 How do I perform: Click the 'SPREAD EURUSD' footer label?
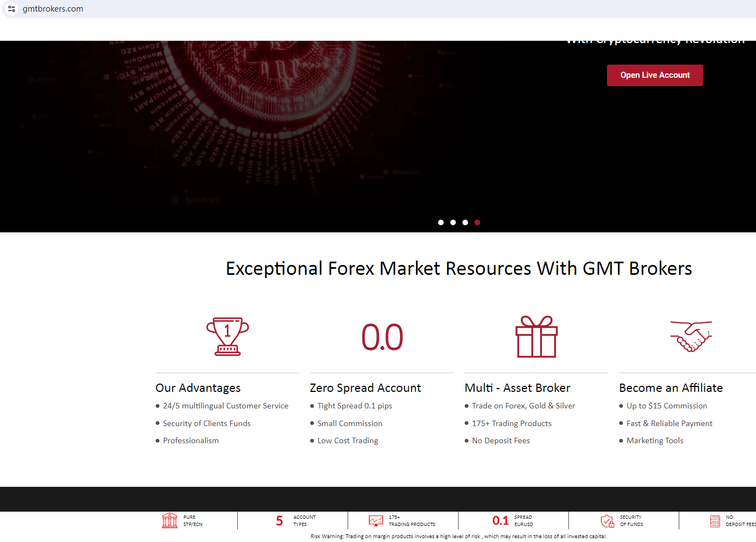(524, 521)
